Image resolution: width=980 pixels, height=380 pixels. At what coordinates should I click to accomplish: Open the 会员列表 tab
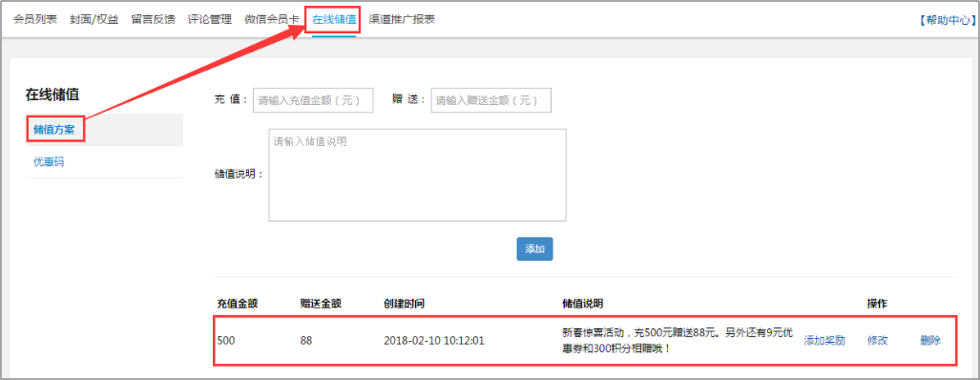[x=35, y=19]
